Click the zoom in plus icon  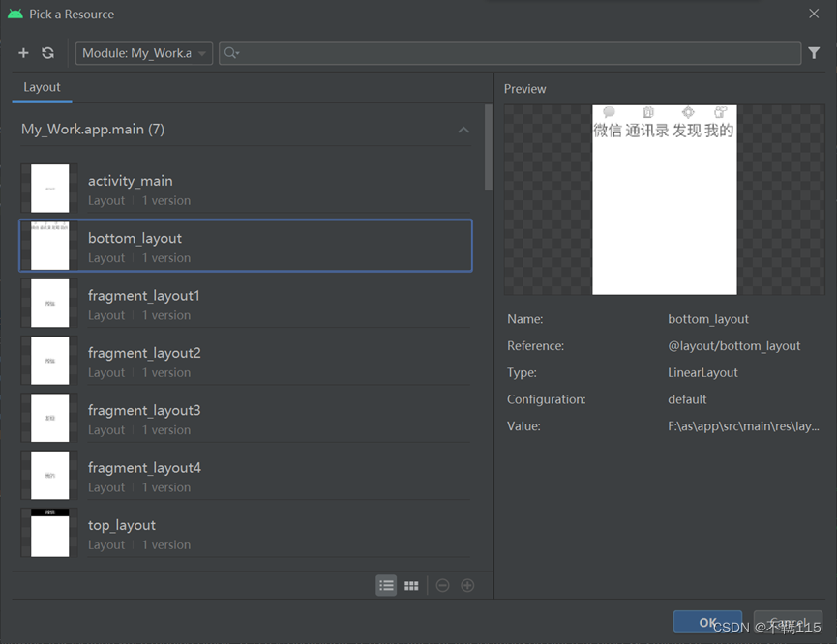click(467, 585)
